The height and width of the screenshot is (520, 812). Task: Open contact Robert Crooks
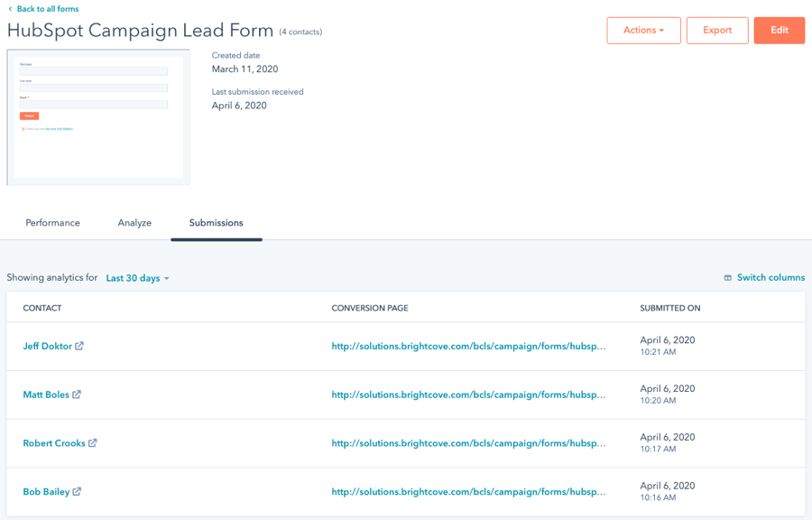54,443
